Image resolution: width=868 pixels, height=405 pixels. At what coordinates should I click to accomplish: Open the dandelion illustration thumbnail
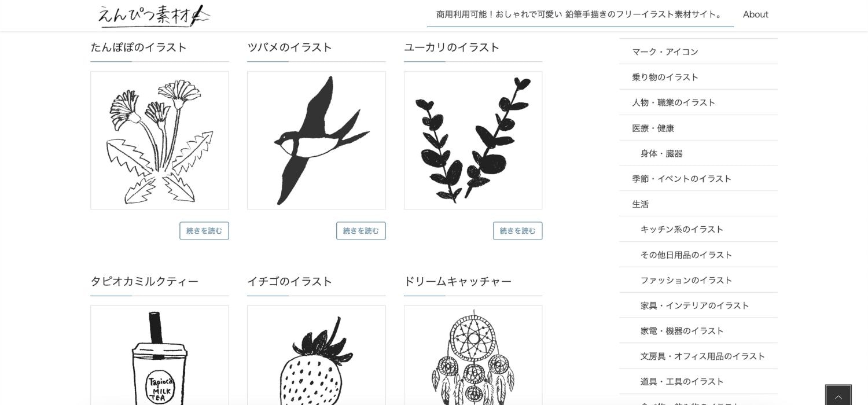(160, 141)
